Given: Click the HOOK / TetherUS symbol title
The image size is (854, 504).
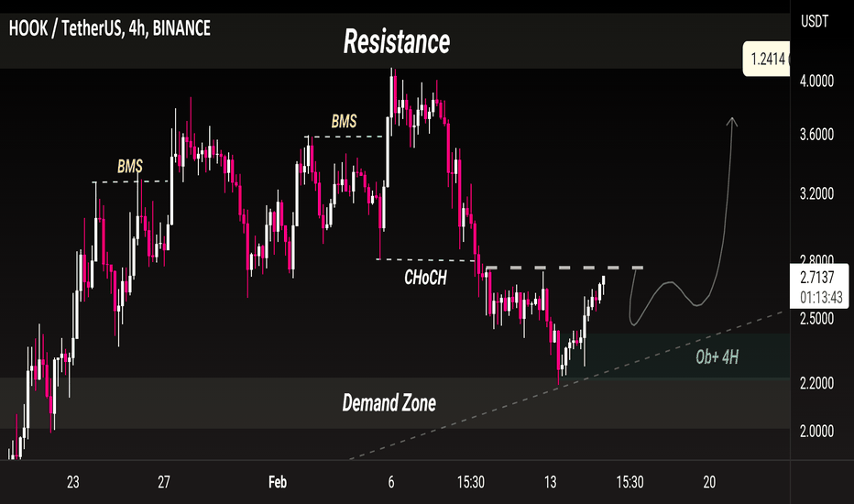Looking at the screenshot, I should click(109, 28).
